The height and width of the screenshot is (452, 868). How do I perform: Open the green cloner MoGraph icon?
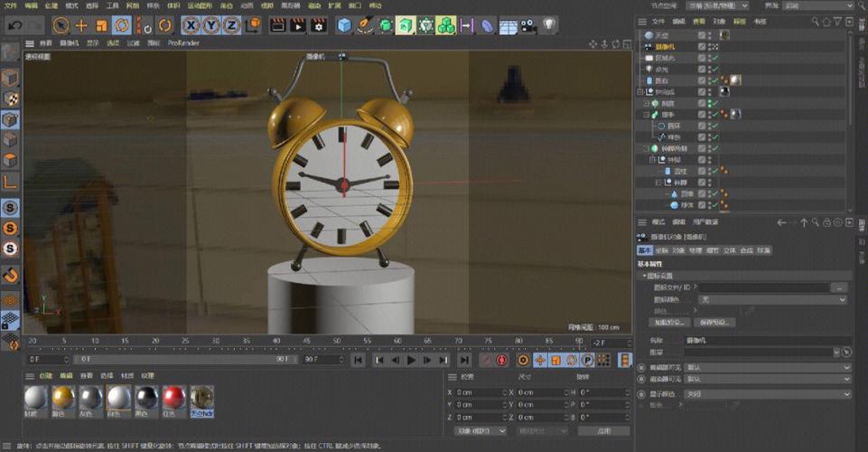pos(446,25)
